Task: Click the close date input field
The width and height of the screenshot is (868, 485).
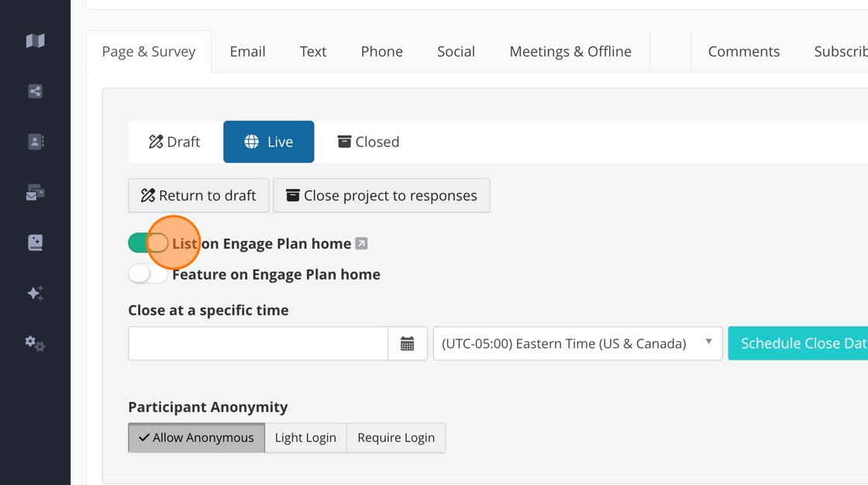Action: (258, 343)
